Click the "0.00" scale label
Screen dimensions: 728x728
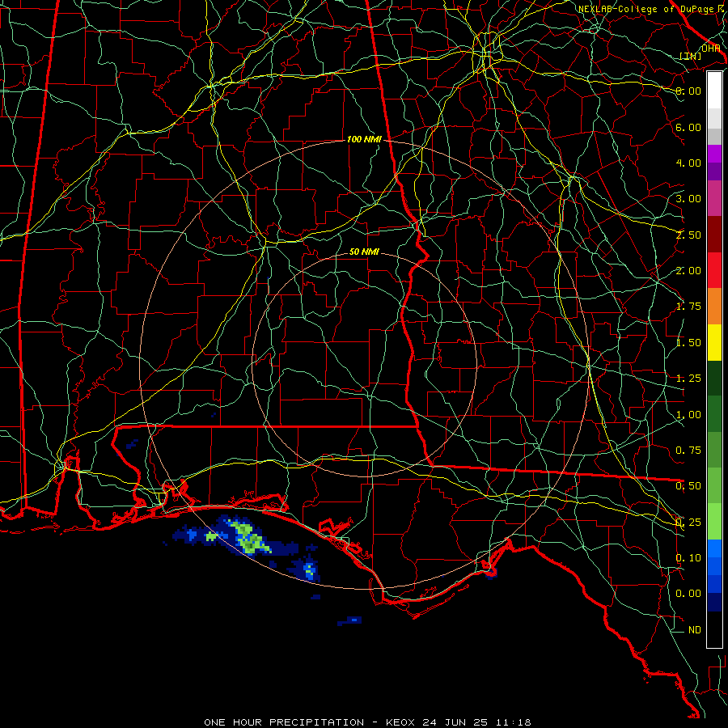tap(688, 594)
